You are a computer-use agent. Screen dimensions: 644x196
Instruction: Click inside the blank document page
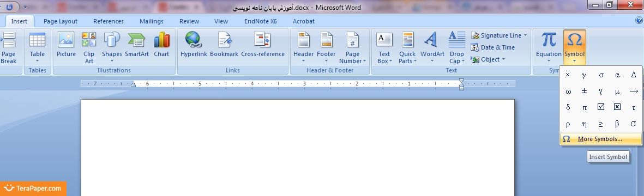click(297, 148)
